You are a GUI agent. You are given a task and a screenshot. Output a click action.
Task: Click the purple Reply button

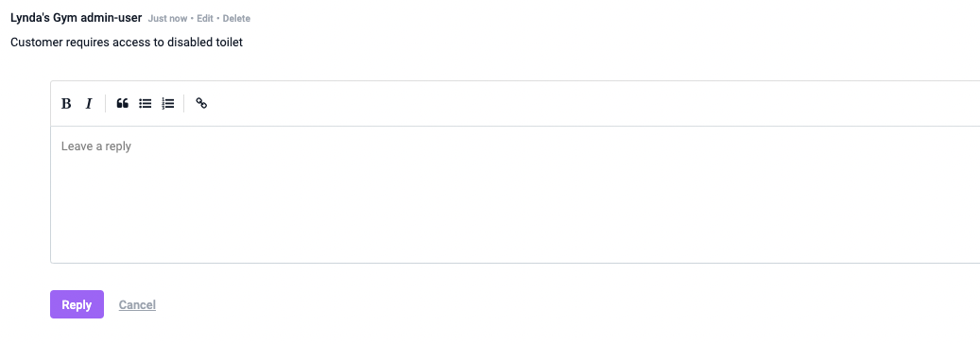tap(77, 304)
